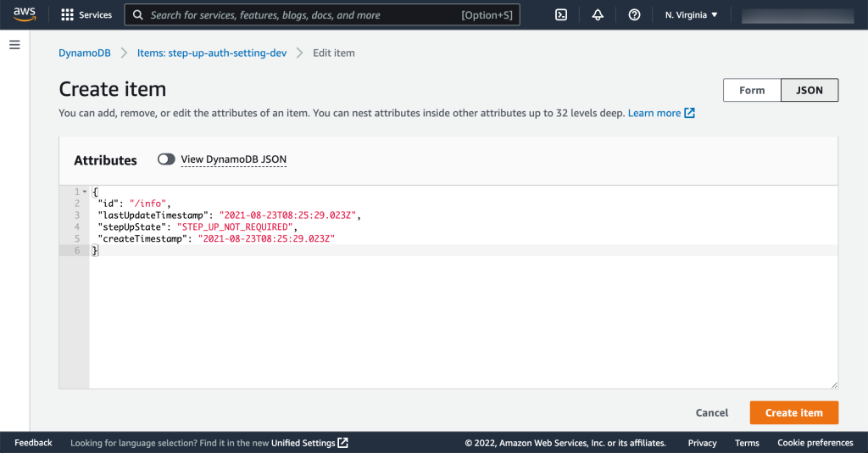Expand the N. Virginia region dropdown

692,15
